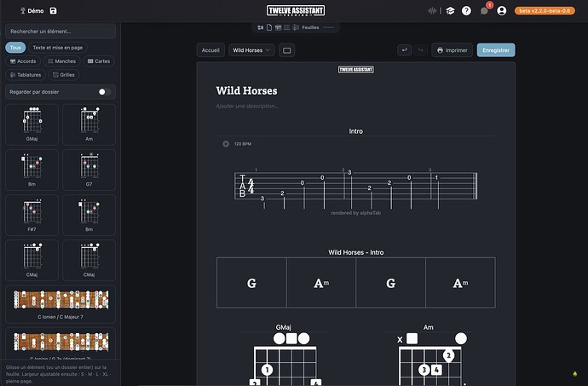
Task: Open the user account profile icon
Action: click(x=501, y=11)
